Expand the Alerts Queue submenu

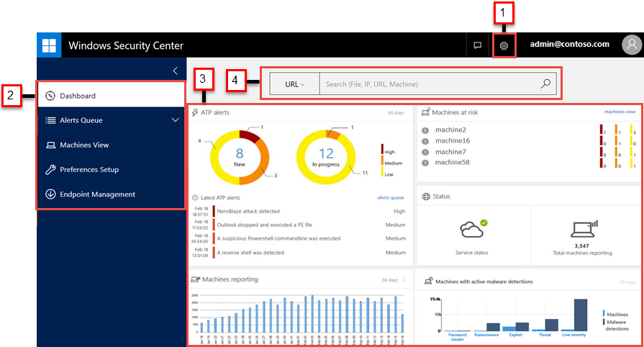click(175, 120)
